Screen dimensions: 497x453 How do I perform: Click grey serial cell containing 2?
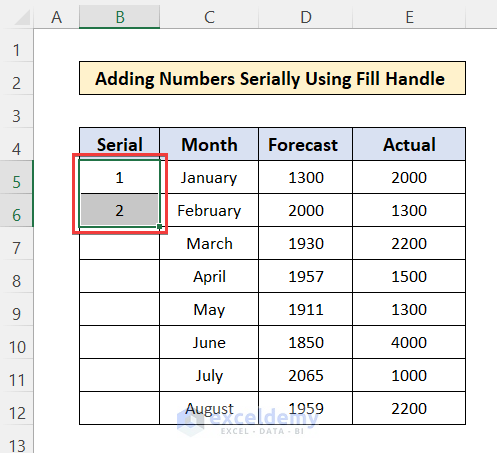click(x=119, y=210)
